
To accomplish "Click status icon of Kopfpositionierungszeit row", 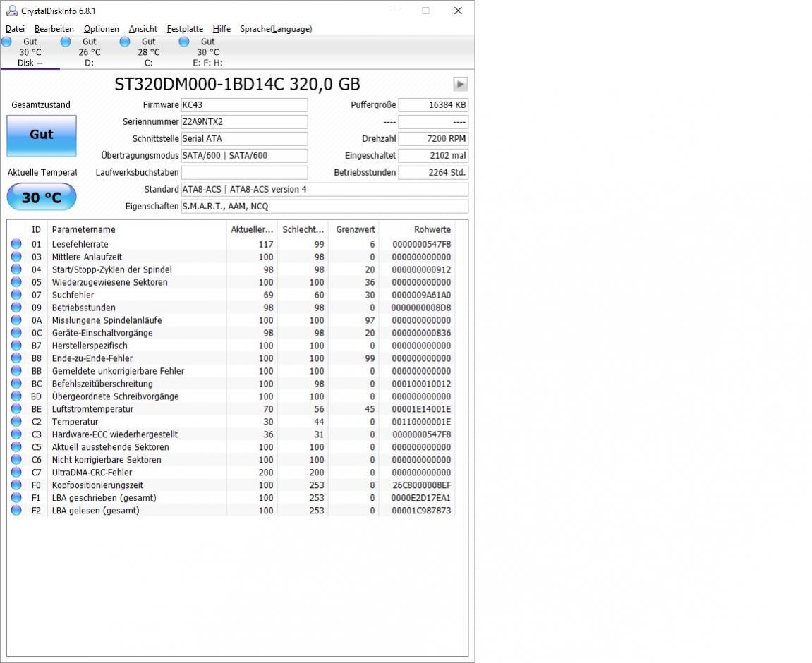I will pyautogui.click(x=16, y=485).
